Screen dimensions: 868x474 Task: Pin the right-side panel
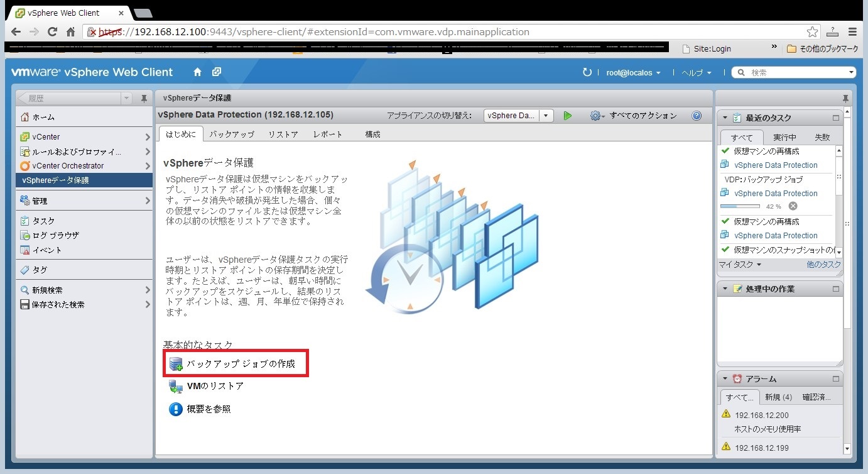[845, 99]
